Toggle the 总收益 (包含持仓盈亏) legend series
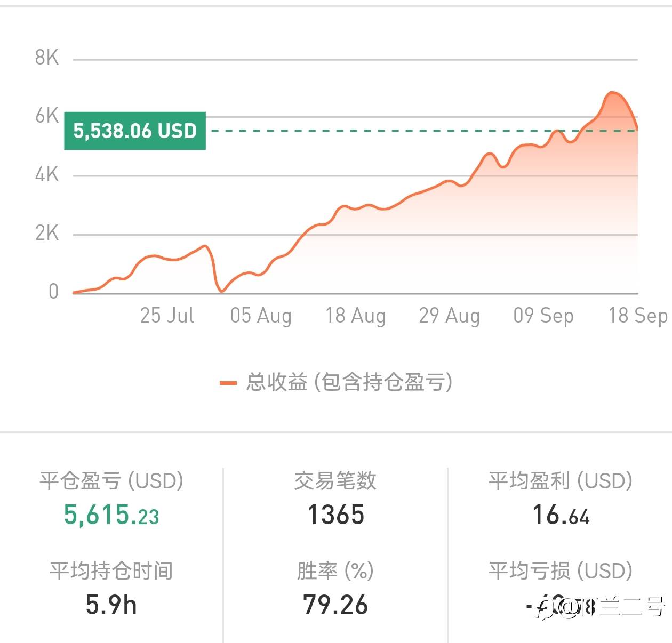Viewport: 672px width, 643px height. [349, 382]
